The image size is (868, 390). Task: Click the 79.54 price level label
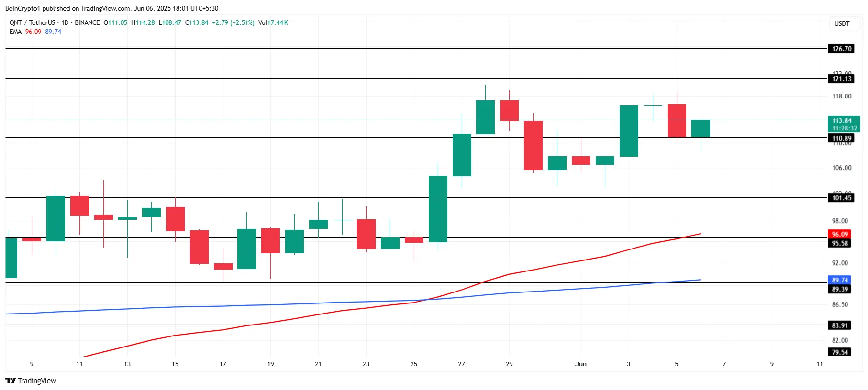pos(839,352)
